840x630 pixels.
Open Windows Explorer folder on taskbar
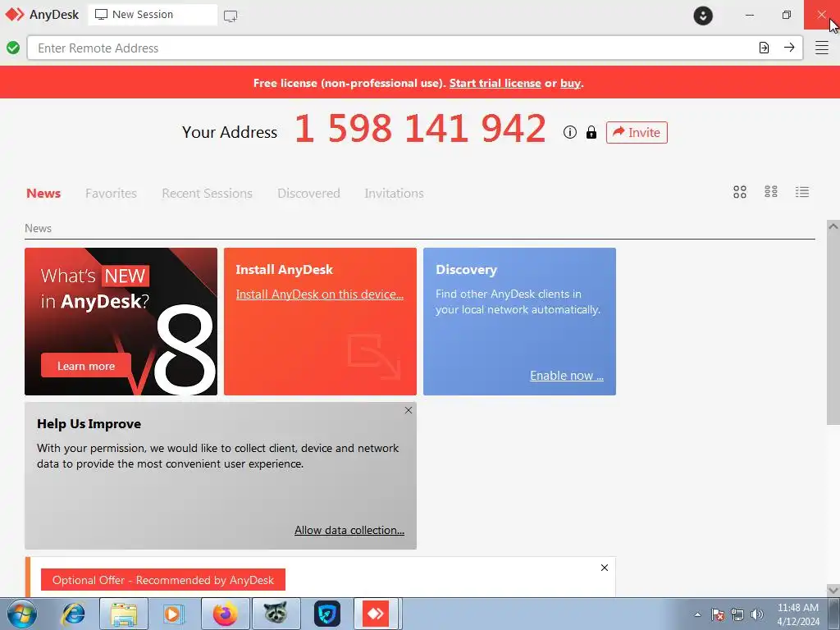[124, 614]
